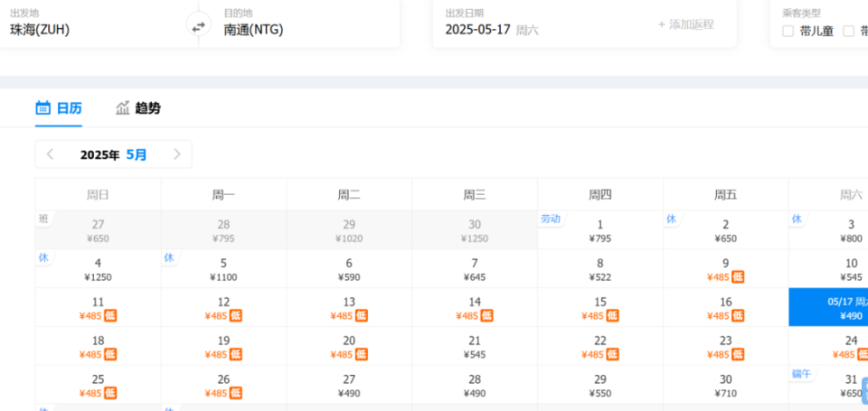
Task: Open the 出发日期 date picker field
Action: 542,23
